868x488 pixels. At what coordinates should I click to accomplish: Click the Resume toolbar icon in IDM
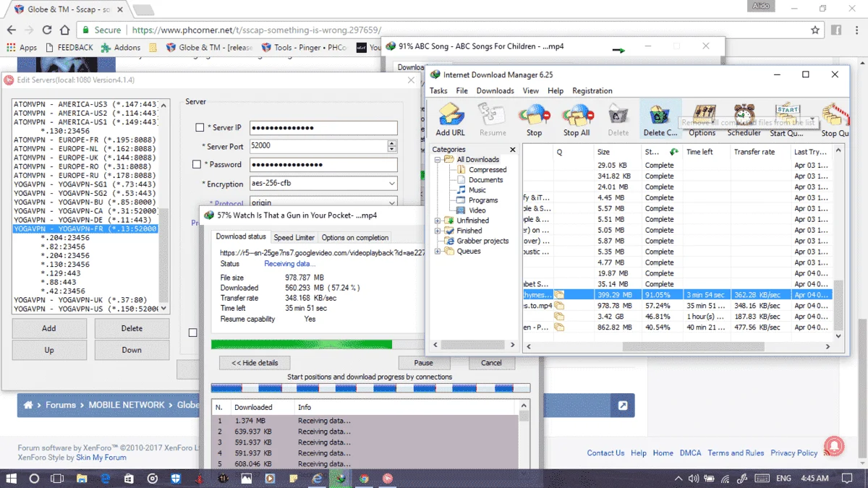pos(493,119)
